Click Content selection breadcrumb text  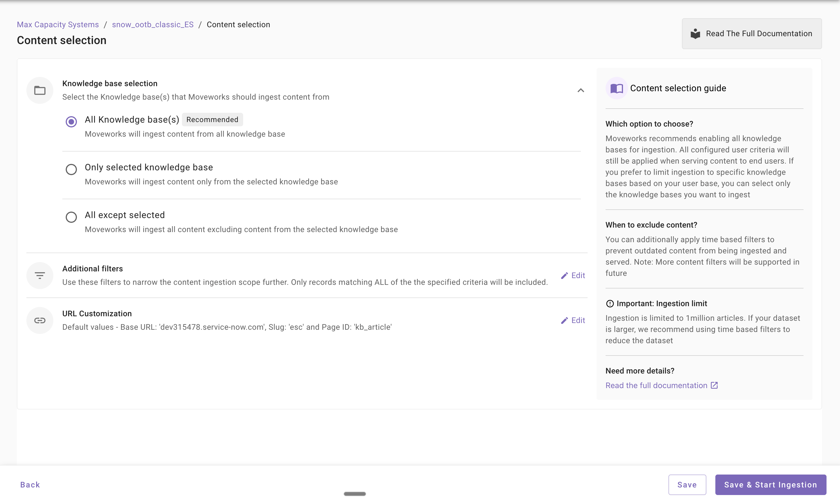click(238, 24)
